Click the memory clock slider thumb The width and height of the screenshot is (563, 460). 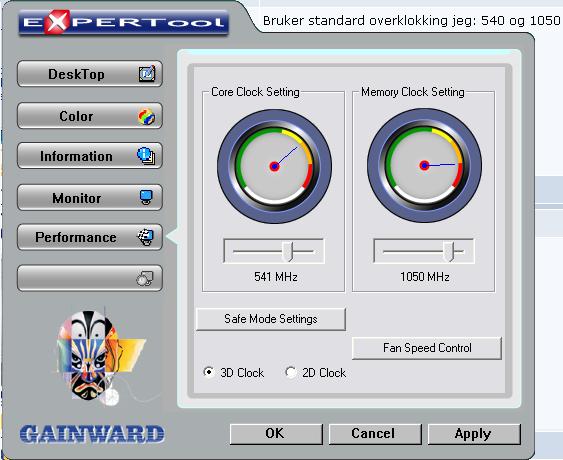(x=448, y=251)
